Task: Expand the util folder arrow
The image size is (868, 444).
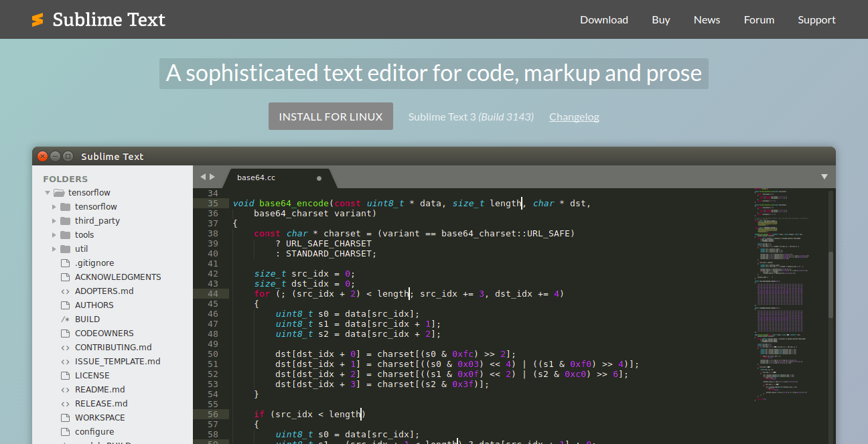Action: 54,249
